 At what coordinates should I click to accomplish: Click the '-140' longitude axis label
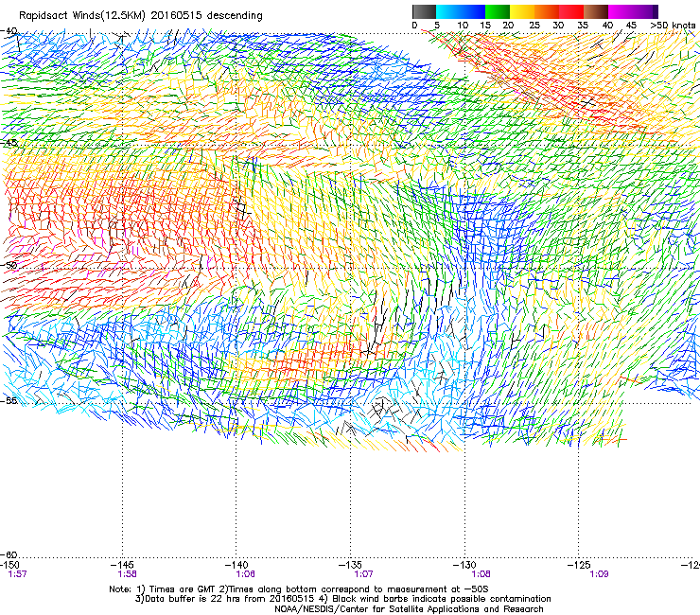pos(236,565)
